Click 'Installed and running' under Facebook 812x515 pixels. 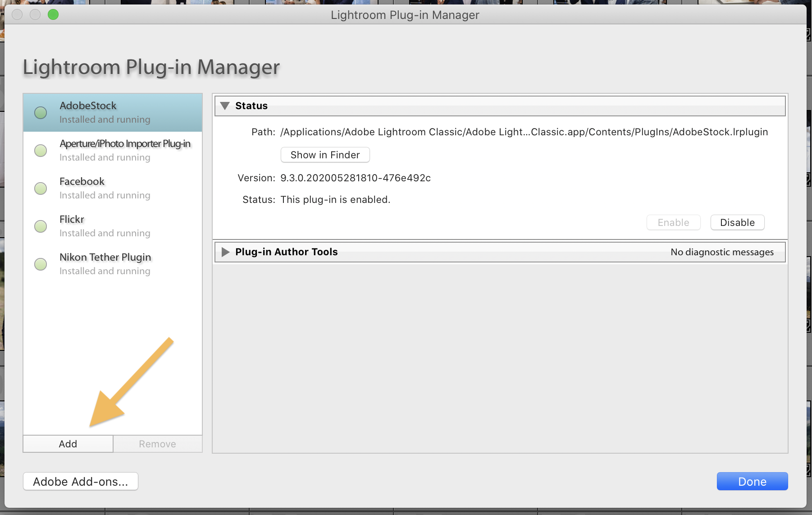[105, 195]
